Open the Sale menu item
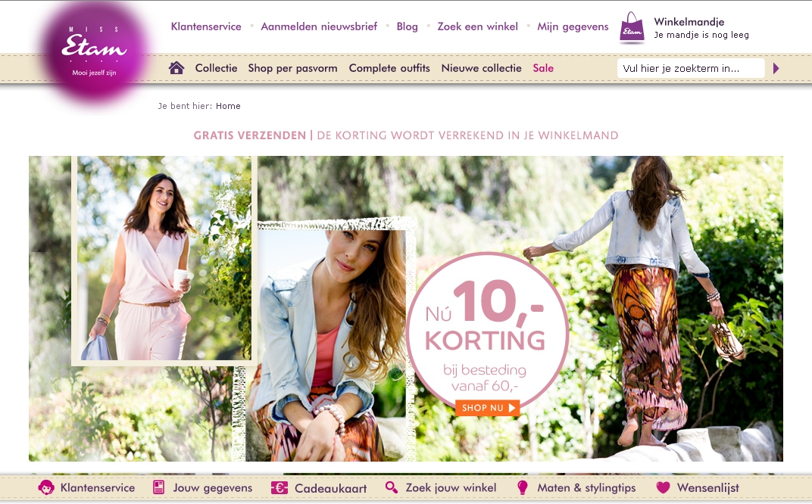Viewport: 812px width, 504px height. coord(543,68)
